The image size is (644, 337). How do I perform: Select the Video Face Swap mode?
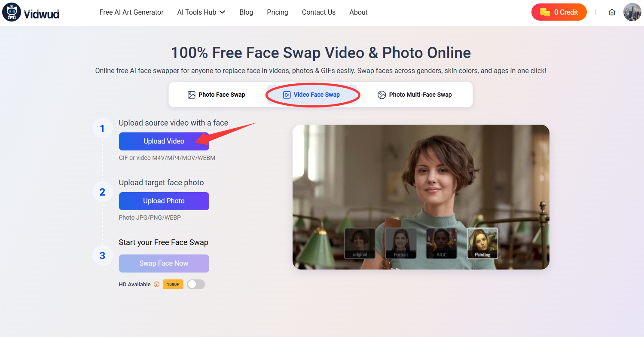click(312, 94)
